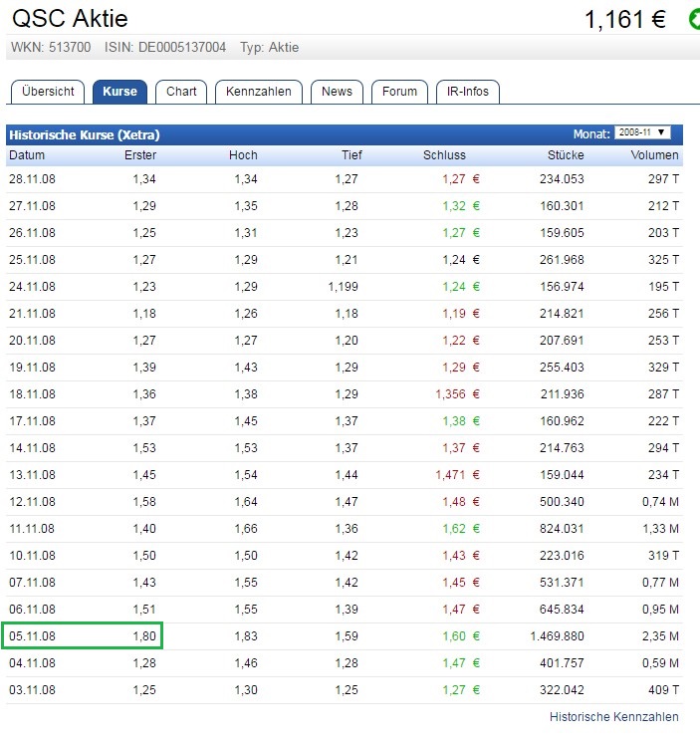This screenshot has width=700, height=743.
Task: Select the date cell 04.11.08
Action: coord(32,663)
